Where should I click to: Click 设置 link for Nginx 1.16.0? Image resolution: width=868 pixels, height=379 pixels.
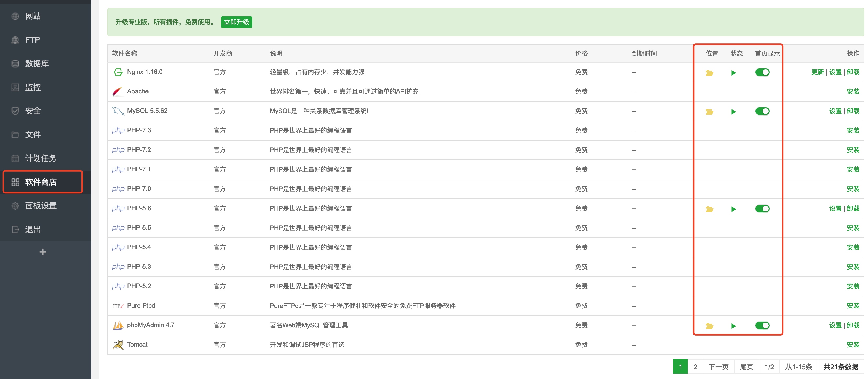click(x=835, y=72)
